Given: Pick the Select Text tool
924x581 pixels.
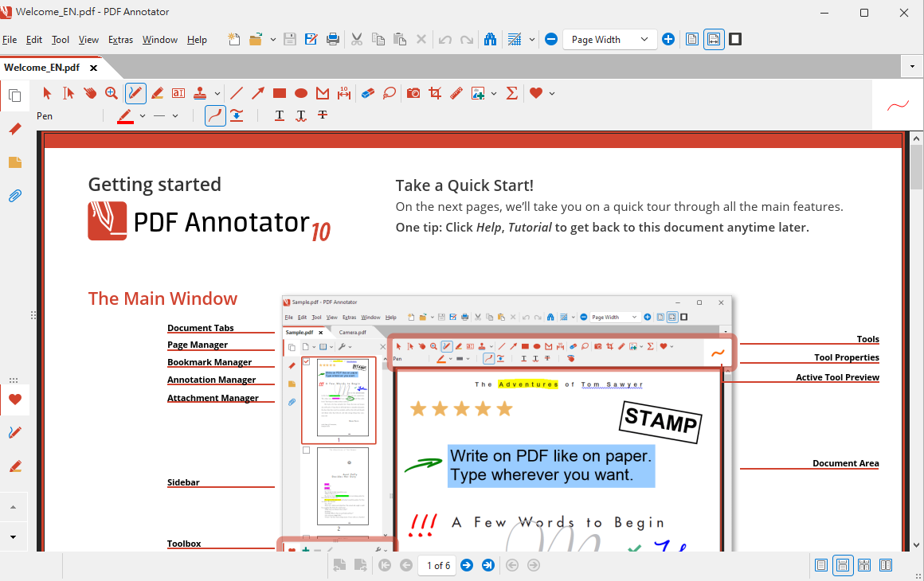Looking at the screenshot, I should click(69, 93).
